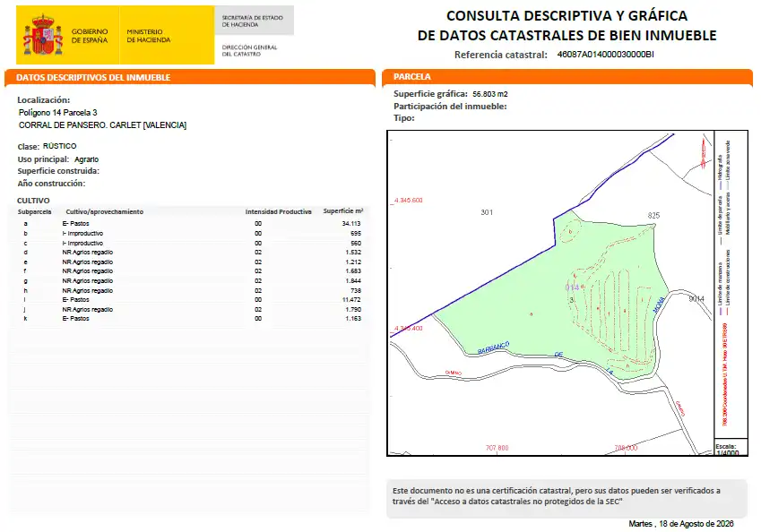Click 'E- Pastos' in subparcela a row

[75, 224]
